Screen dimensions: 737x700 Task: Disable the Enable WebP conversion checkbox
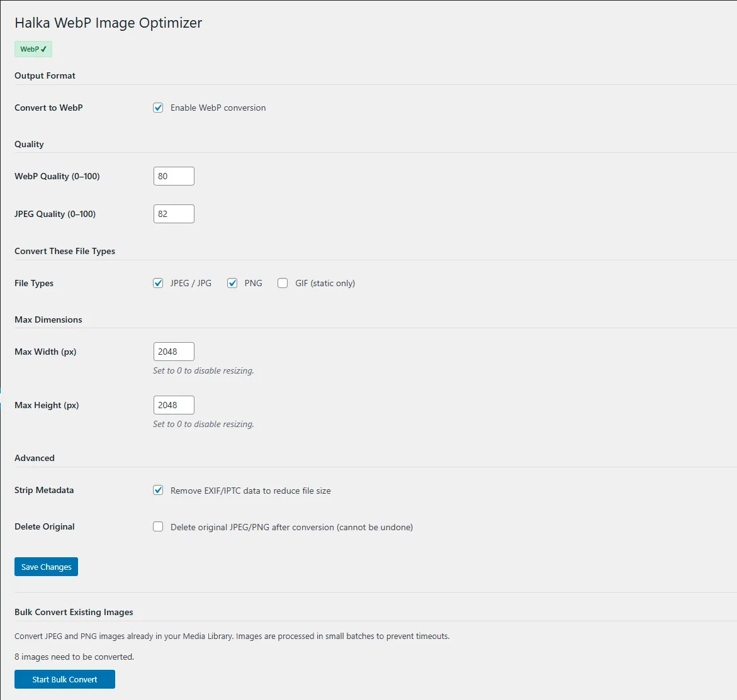(158, 108)
